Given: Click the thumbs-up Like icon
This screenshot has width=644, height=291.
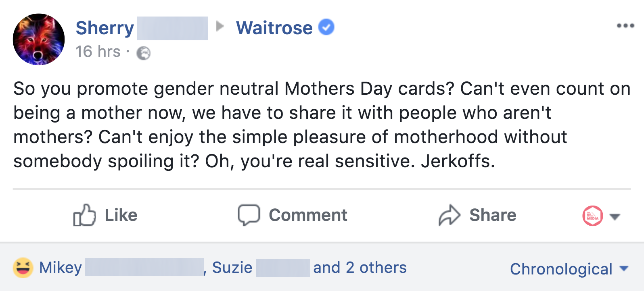Looking at the screenshot, I should pyautogui.click(x=84, y=215).
